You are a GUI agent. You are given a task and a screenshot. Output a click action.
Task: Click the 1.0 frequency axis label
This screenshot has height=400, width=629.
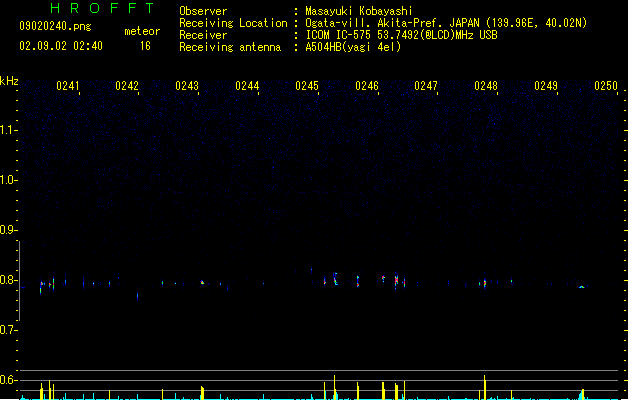(8, 180)
